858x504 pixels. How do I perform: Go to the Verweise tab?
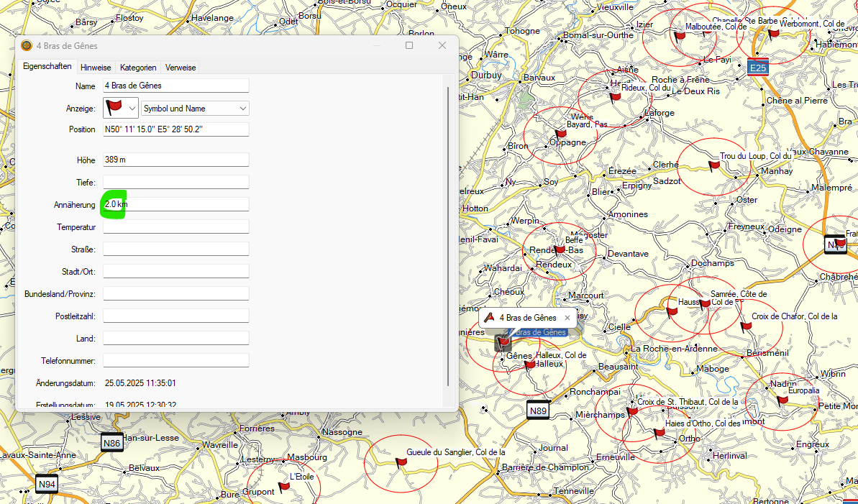pos(181,68)
